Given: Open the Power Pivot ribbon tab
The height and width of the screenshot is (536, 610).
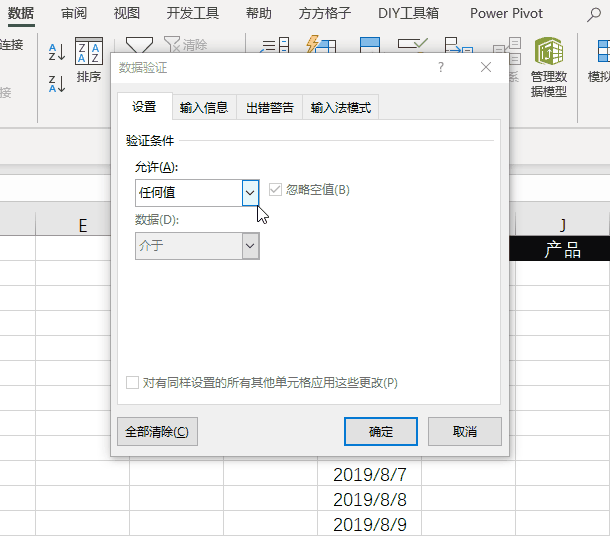Looking at the screenshot, I should click(x=506, y=14).
